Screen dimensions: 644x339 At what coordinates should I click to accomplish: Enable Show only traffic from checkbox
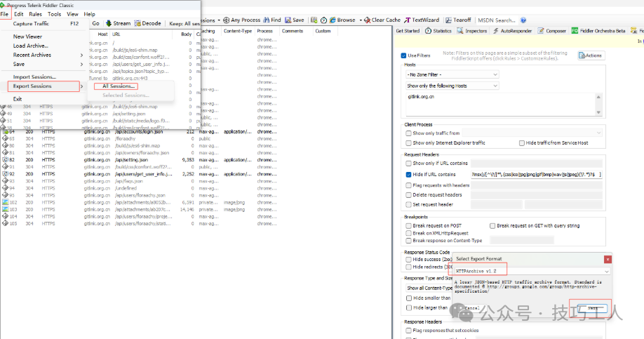[x=408, y=133]
